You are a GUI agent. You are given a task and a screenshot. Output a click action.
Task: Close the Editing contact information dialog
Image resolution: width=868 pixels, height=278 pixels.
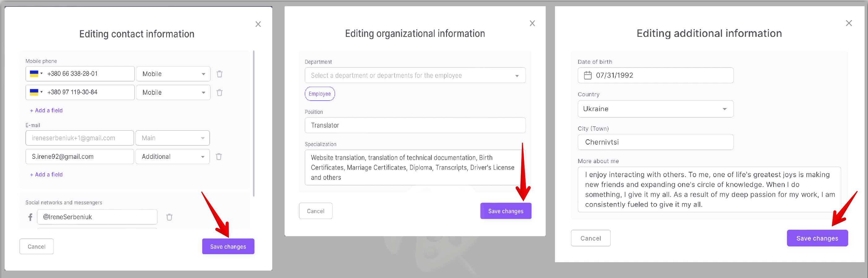click(x=258, y=24)
